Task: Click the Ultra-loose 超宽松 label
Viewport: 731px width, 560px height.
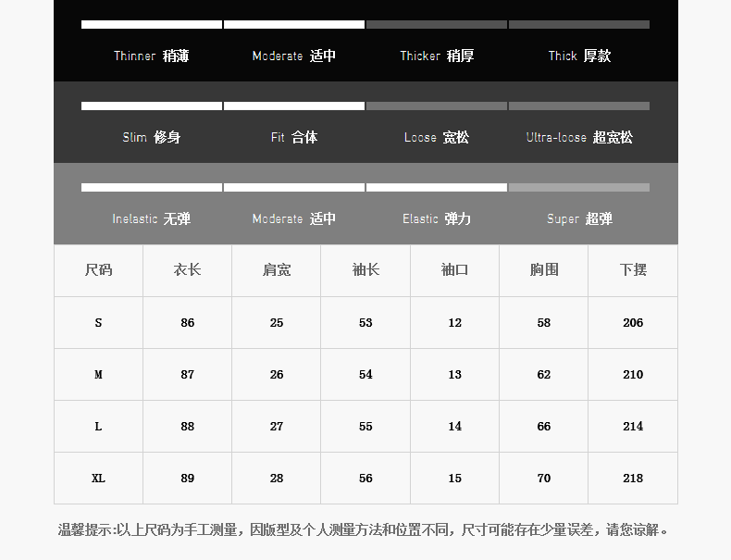Action: (x=579, y=137)
